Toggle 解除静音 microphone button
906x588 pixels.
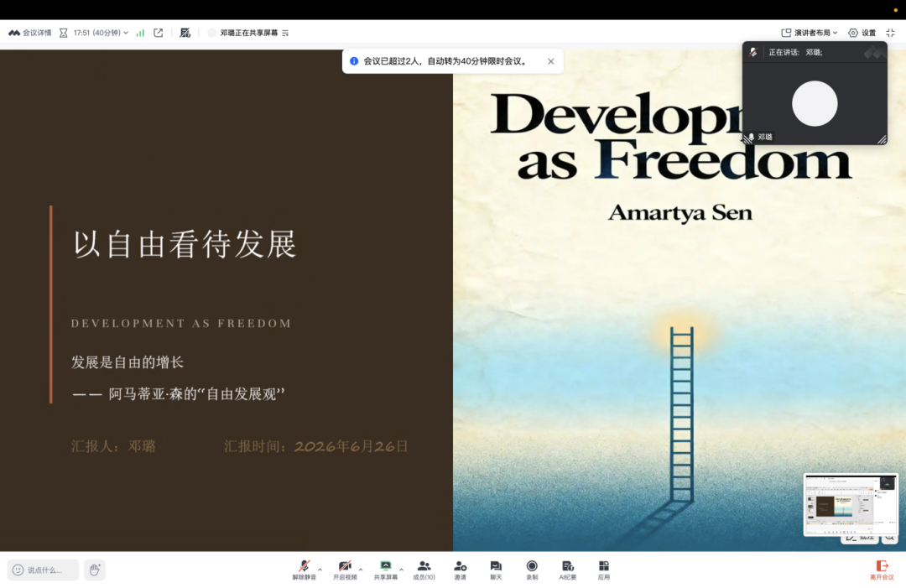304,570
